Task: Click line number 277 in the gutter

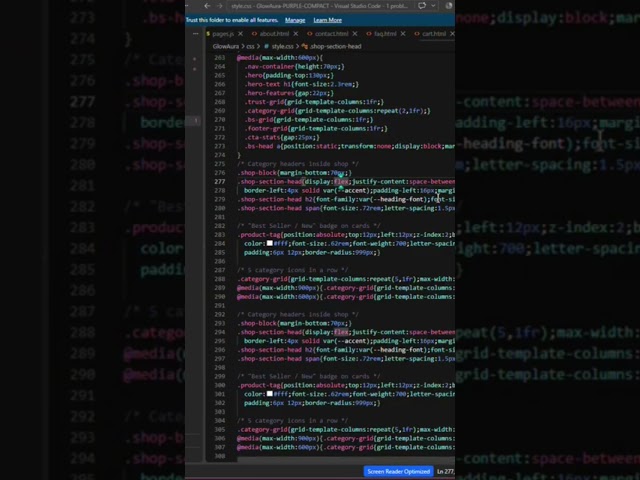Action: coord(220,182)
